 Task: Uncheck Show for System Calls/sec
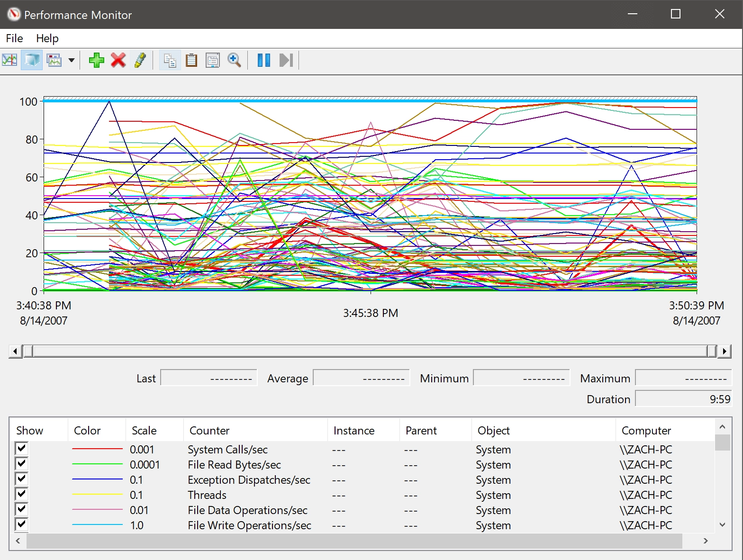pyautogui.click(x=21, y=448)
